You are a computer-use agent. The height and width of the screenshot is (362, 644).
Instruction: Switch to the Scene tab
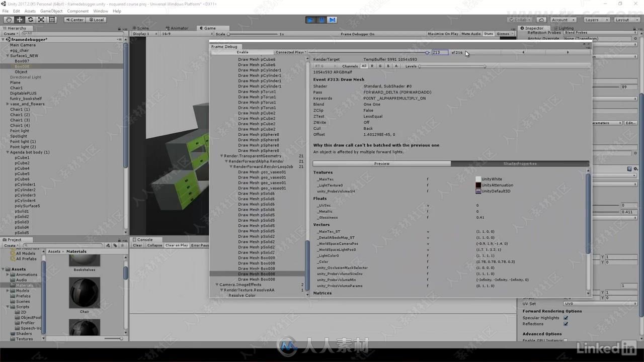(140, 28)
